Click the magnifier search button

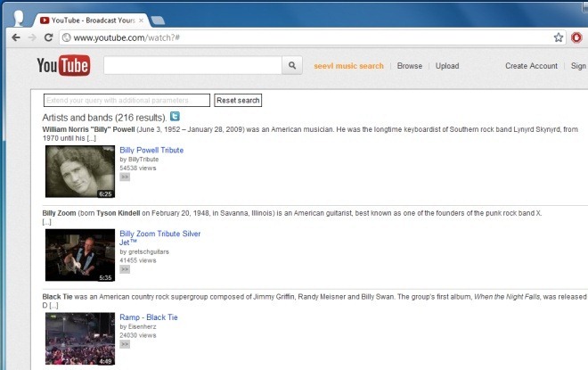pyautogui.click(x=292, y=66)
